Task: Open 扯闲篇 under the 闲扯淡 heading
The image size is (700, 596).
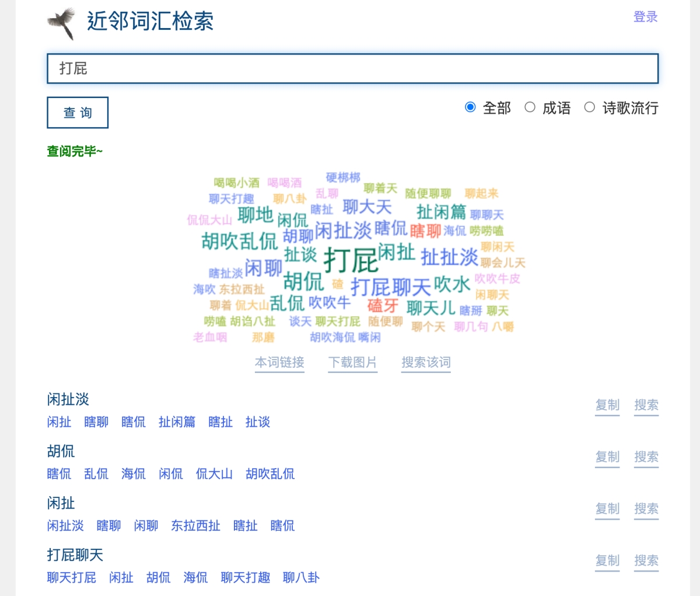Action: pos(177,422)
